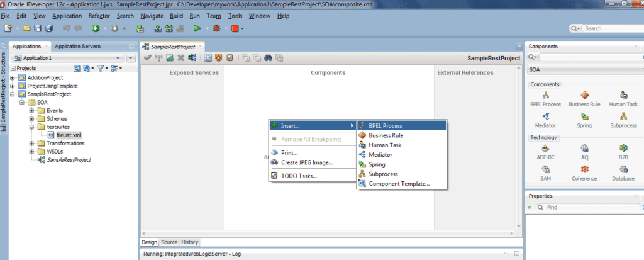644x260 pixels.
Task: Open the SOA palette category dropdown
Action: click(x=585, y=69)
